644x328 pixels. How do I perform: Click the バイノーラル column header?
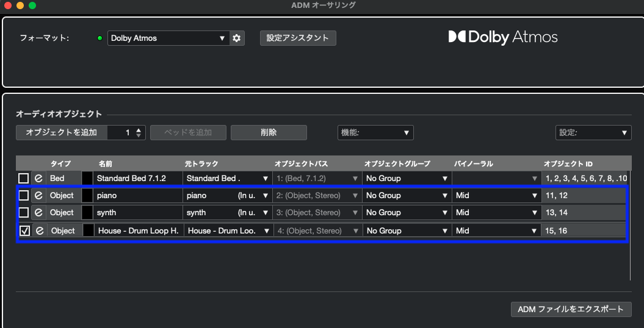pyautogui.click(x=473, y=164)
